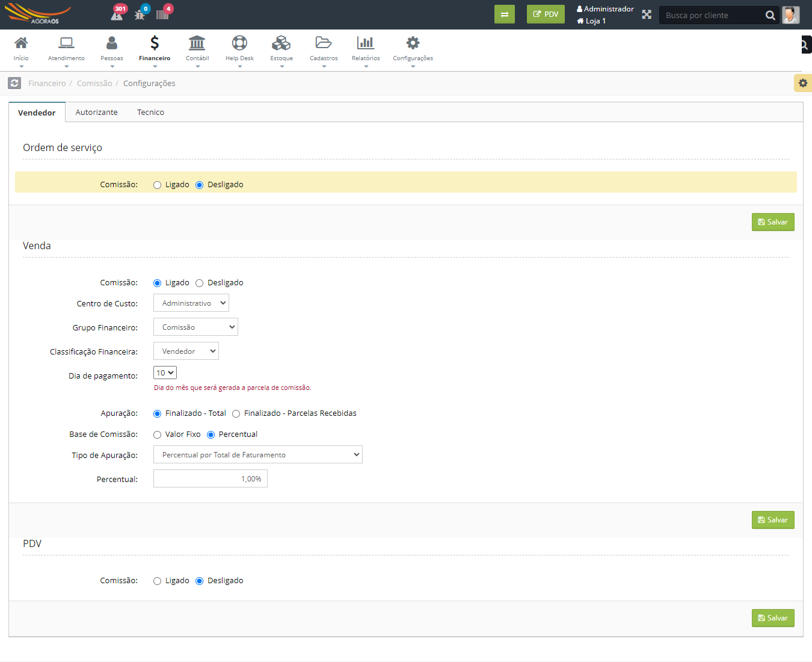Click the Percentual input field

[x=211, y=479]
